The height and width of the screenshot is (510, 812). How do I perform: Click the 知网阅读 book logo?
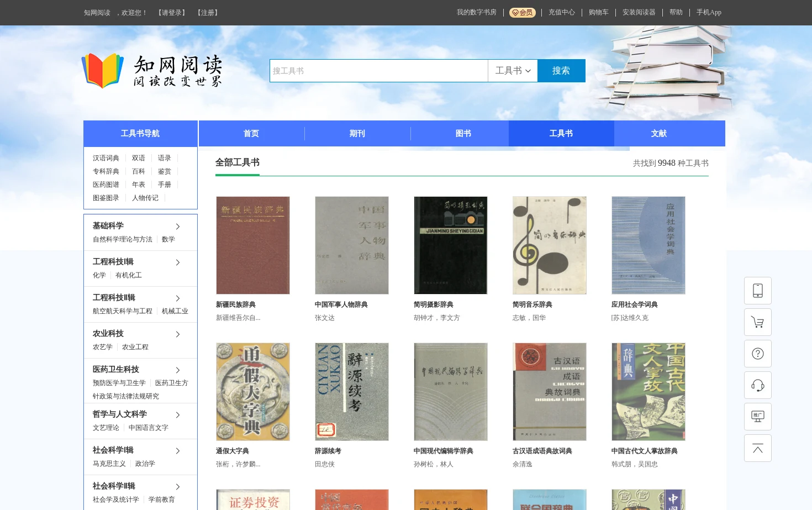point(152,71)
